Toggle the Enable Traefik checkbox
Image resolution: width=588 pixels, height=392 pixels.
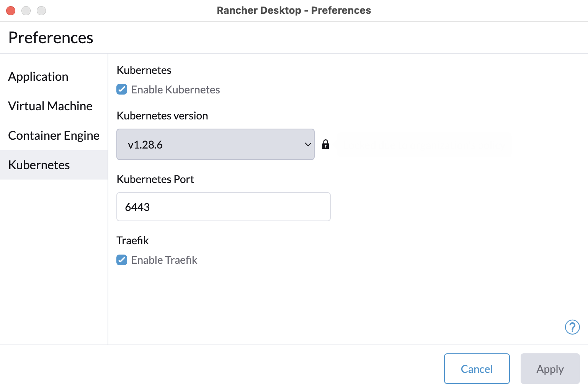[122, 260]
